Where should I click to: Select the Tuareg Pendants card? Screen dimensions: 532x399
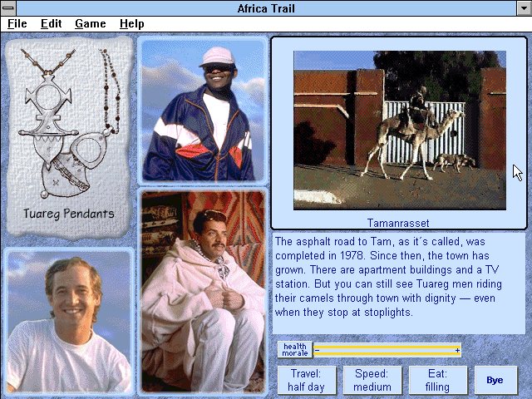point(69,138)
